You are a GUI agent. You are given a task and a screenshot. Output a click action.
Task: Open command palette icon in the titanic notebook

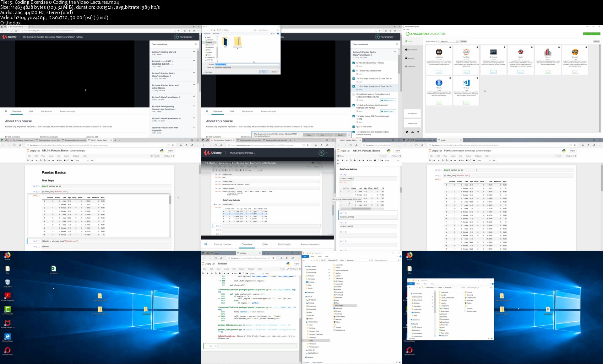tap(494, 160)
